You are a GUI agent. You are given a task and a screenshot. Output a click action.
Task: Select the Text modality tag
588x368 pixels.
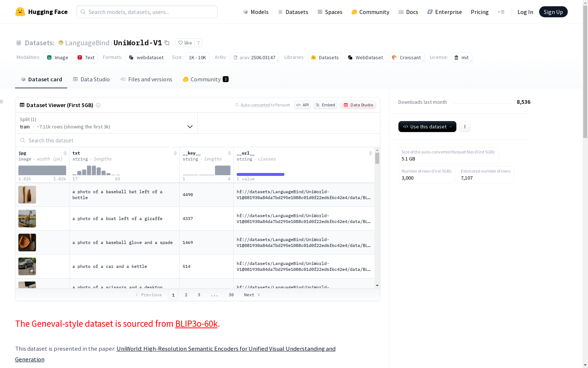[x=86, y=57]
